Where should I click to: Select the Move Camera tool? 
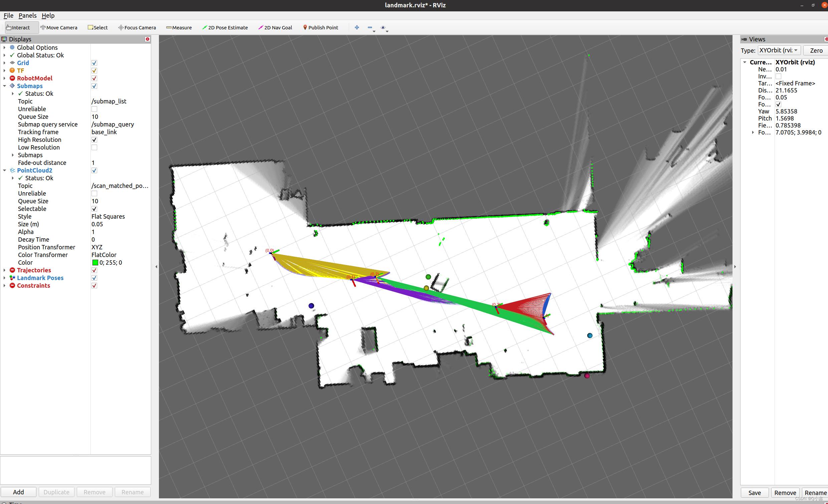coord(59,28)
